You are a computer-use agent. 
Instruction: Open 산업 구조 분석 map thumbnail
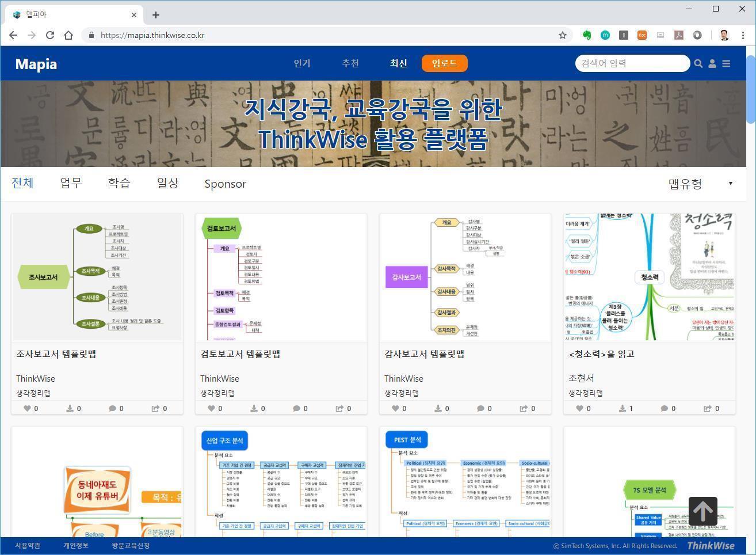coord(281,482)
